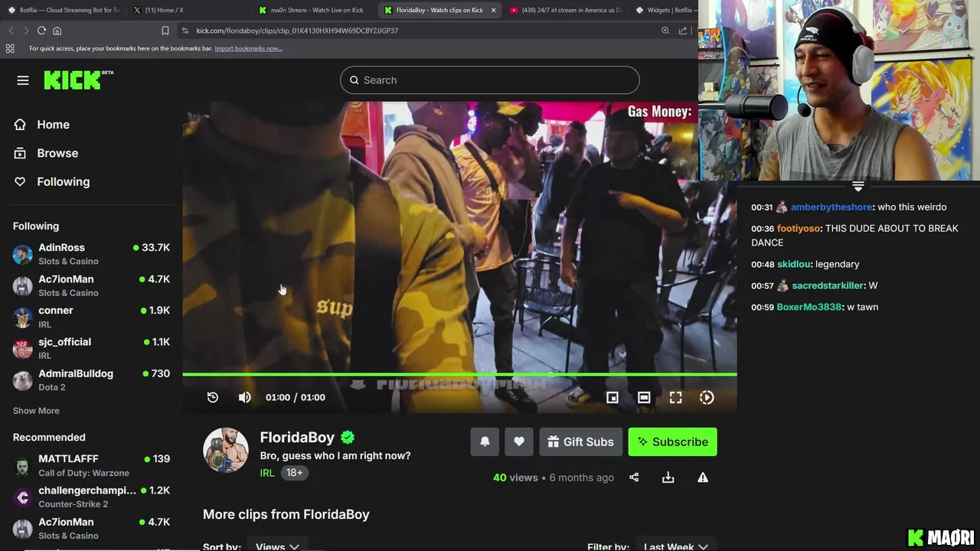Open FloridaBoy profile avatar
The width and height of the screenshot is (980, 551).
tap(226, 451)
